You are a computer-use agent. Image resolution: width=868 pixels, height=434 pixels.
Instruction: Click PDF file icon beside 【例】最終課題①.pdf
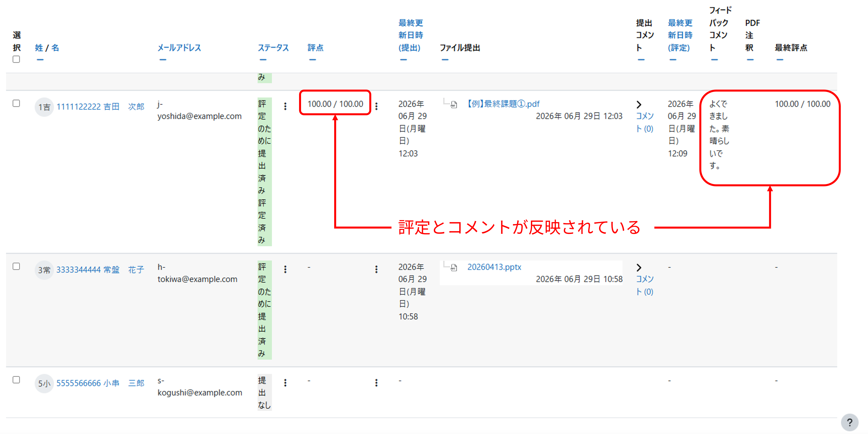click(x=454, y=105)
